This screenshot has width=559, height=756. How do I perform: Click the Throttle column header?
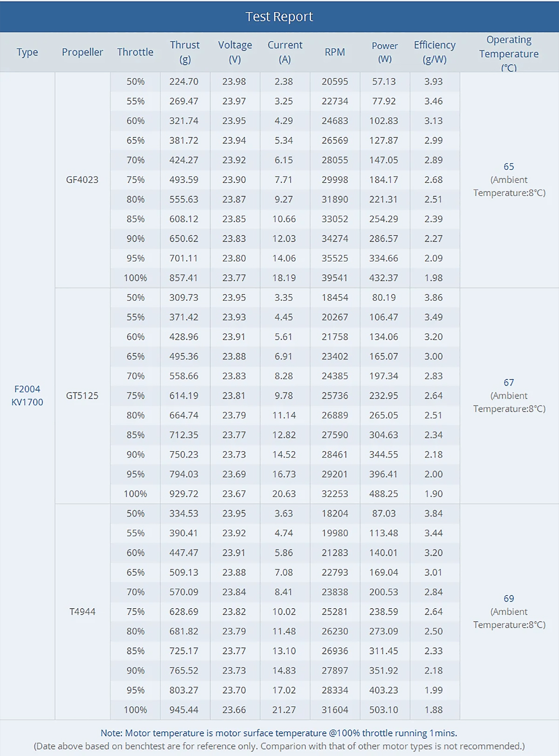[x=135, y=52]
